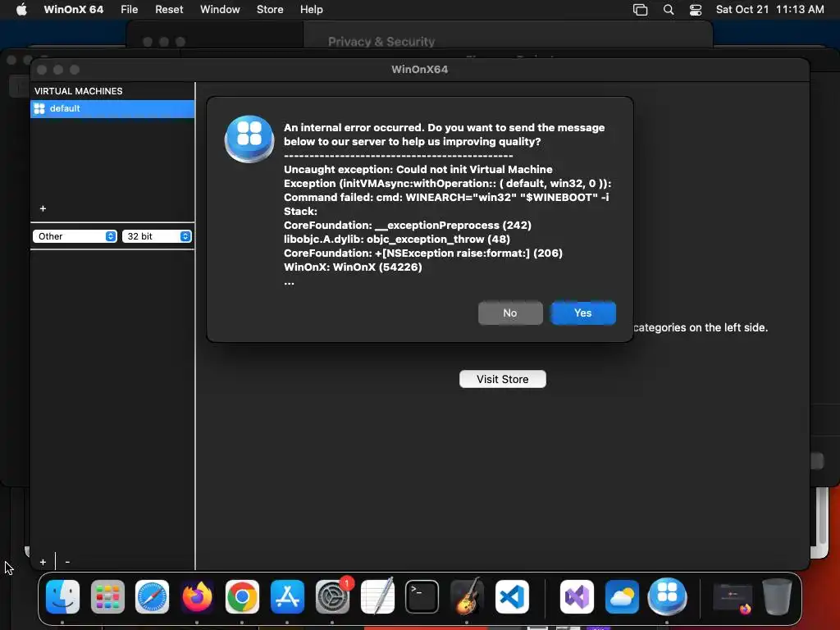Open TextEdit from the Dock
This screenshot has width=840, height=630.
[377, 597]
